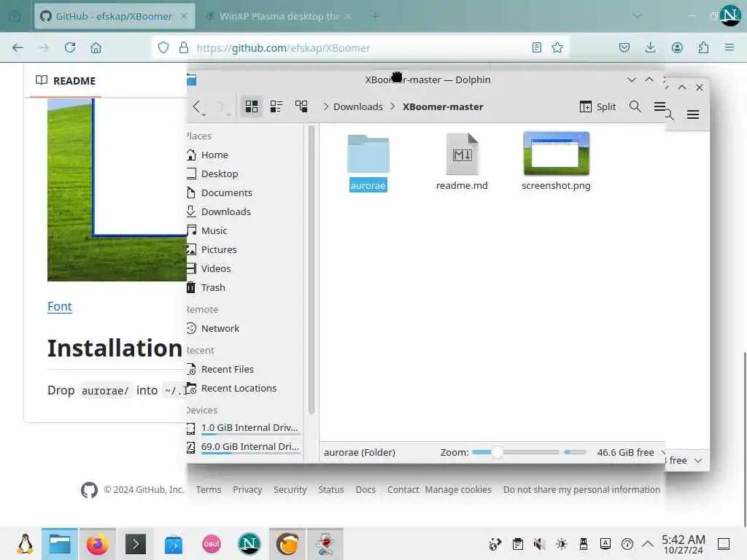The height and width of the screenshot is (560, 747).
Task: Switch Dolphin to Details tree view
Action: (x=301, y=106)
